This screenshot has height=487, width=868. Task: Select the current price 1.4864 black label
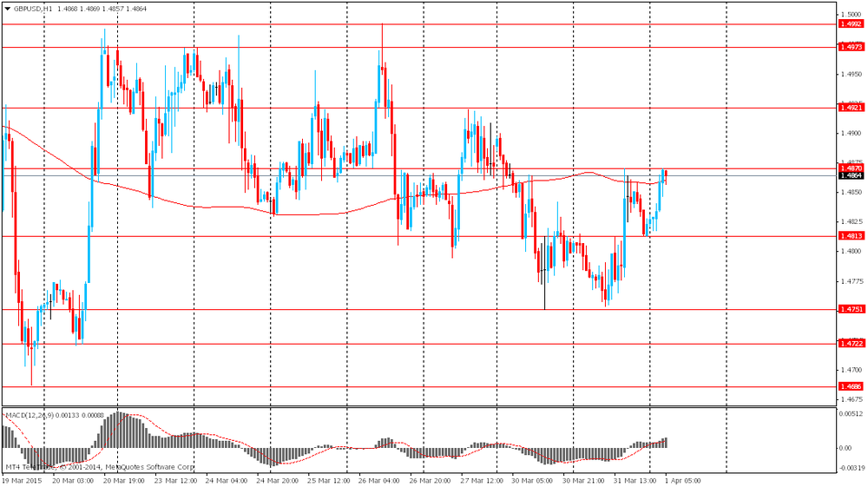(851, 175)
